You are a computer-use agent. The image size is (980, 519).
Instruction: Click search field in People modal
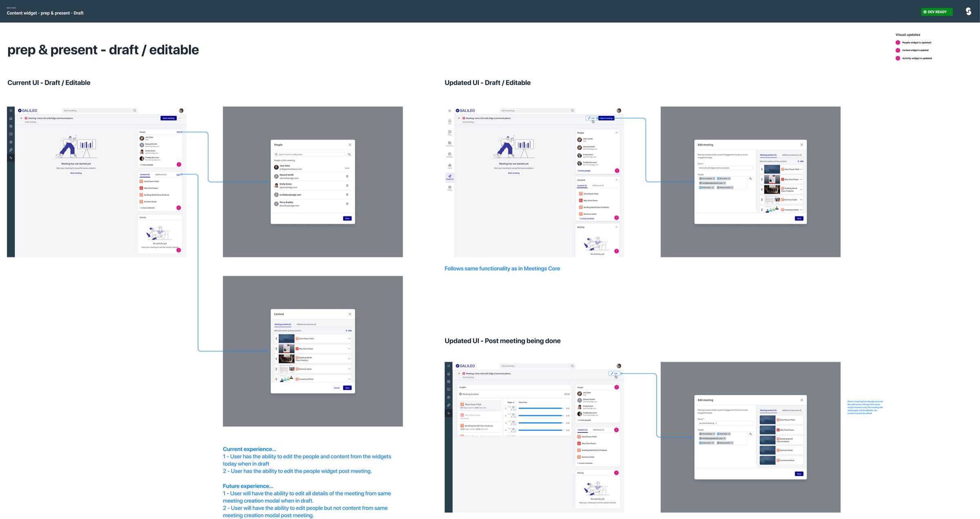point(310,154)
